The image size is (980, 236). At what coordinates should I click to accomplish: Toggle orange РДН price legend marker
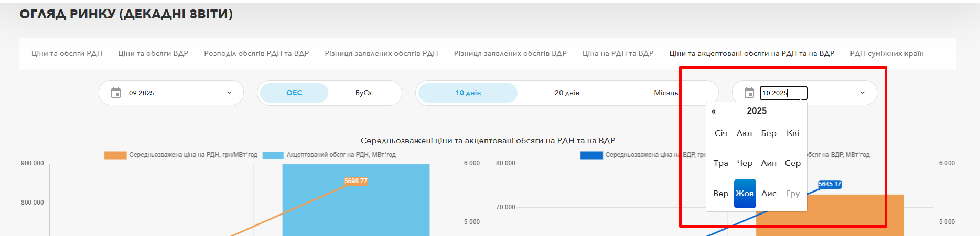(115, 155)
